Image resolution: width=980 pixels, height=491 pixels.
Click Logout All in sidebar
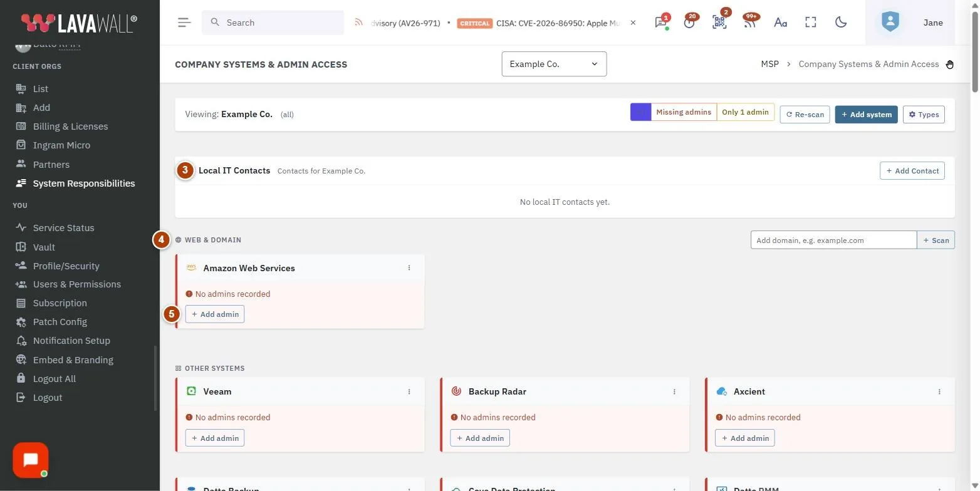click(54, 379)
